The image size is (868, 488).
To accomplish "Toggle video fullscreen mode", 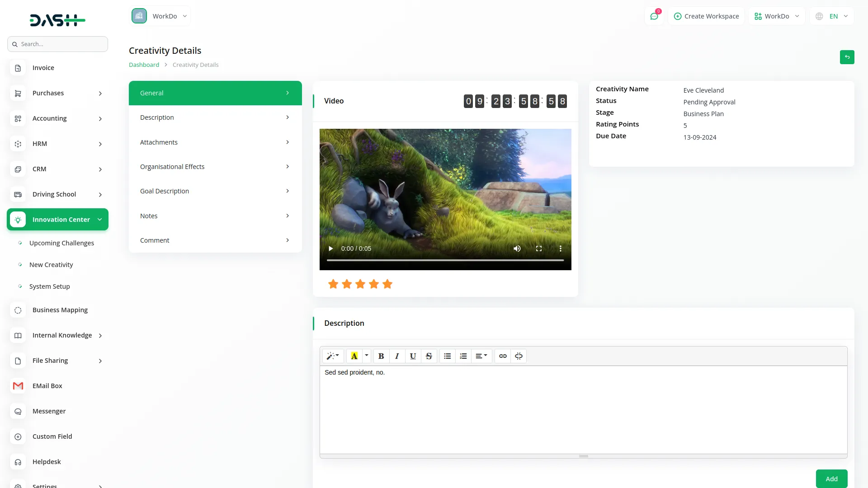I will 539,249.
